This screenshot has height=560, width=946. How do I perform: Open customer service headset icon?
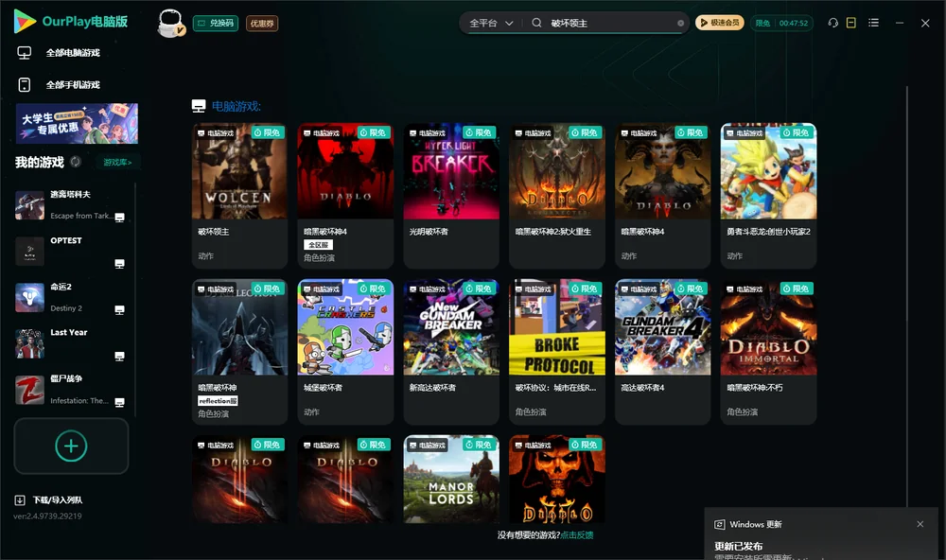pos(833,23)
